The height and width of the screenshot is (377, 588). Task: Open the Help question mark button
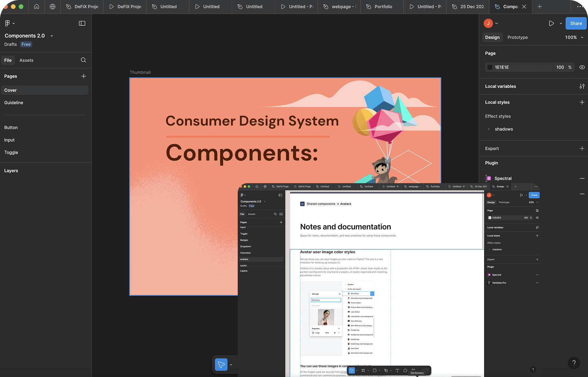[x=574, y=363]
